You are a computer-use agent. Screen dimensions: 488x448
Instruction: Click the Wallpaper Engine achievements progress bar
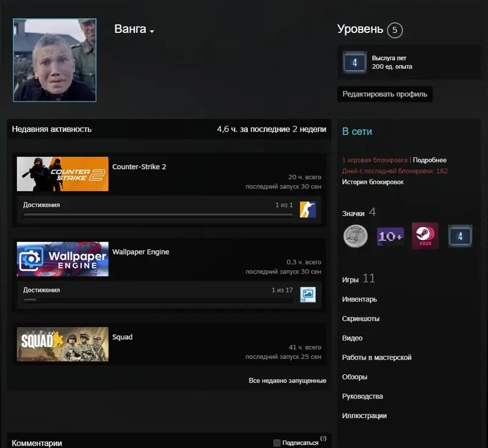click(x=158, y=300)
